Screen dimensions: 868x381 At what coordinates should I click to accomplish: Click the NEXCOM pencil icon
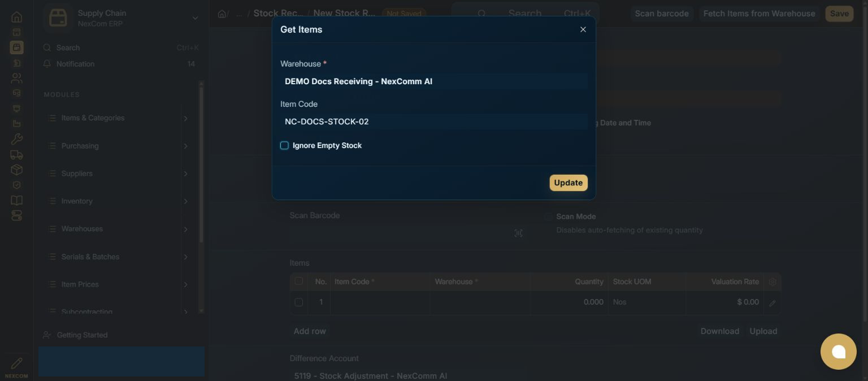(16, 363)
